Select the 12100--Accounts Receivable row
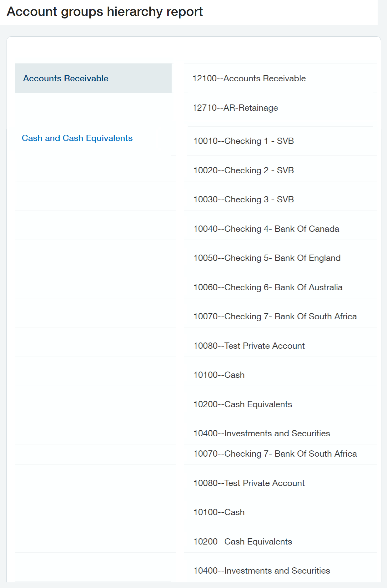 click(280, 79)
